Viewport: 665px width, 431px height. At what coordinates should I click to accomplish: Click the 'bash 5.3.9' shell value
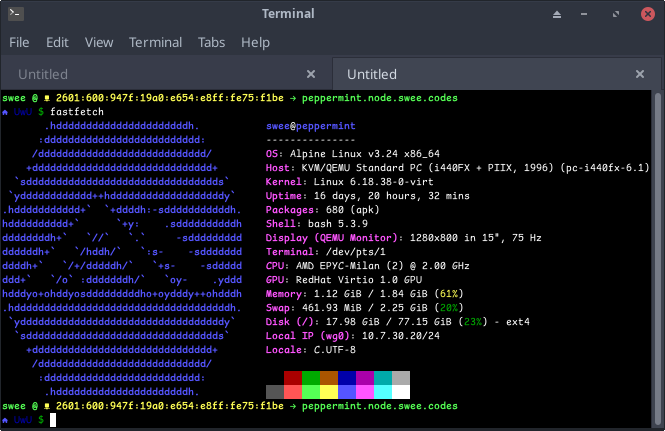pyautogui.click(x=338, y=224)
